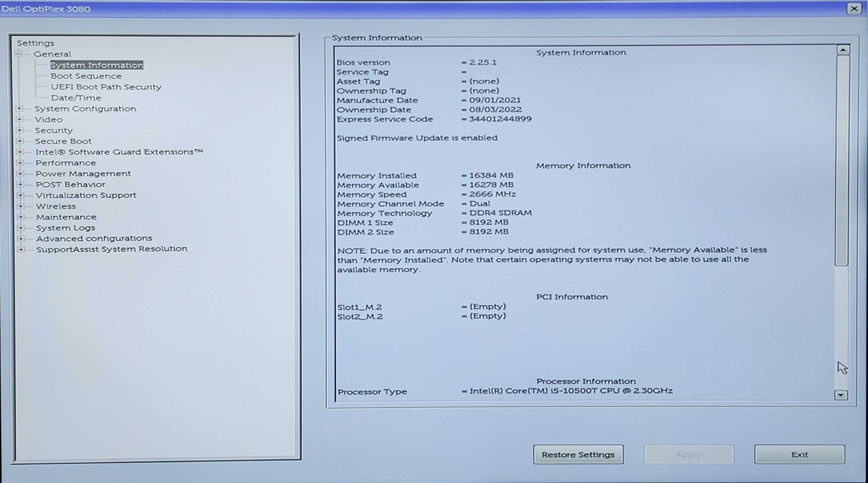This screenshot has width=868, height=483.
Task: Collapse the General tree node
Action: click(x=20, y=54)
